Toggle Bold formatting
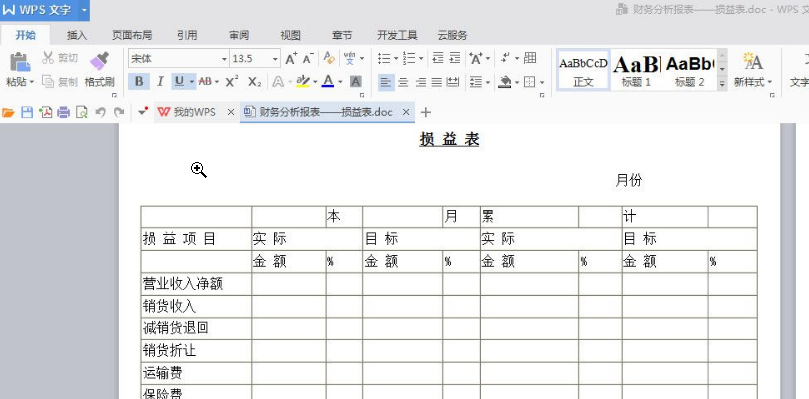Image resolution: width=809 pixels, height=399 pixels. pos(139,82)
